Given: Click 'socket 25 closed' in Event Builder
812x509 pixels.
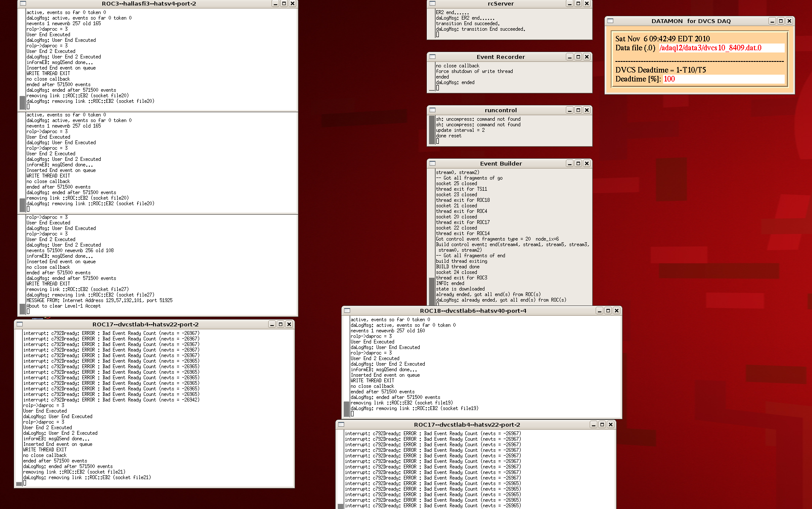Looking at the screenshot, I should 456,183.
